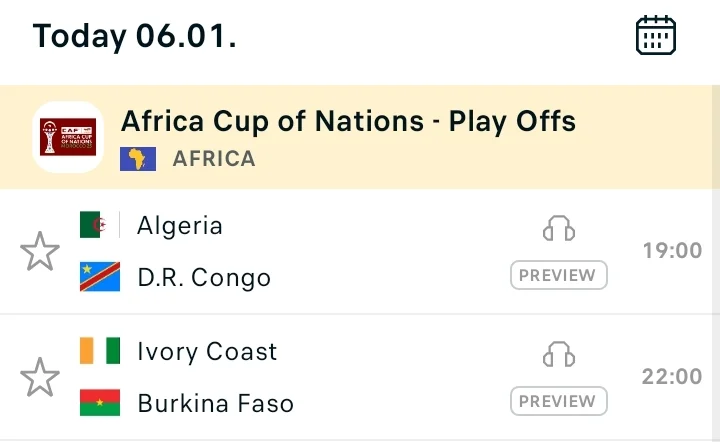Toggle favorite star for Ivory Coast match
Screen dimensions: 720x442
click(x=40, y=377)
